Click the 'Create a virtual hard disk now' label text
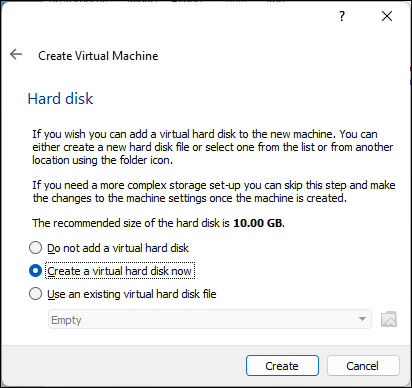The height and width of the screenshot is (388, 412). pyautogui.click(x=120, y=271)
